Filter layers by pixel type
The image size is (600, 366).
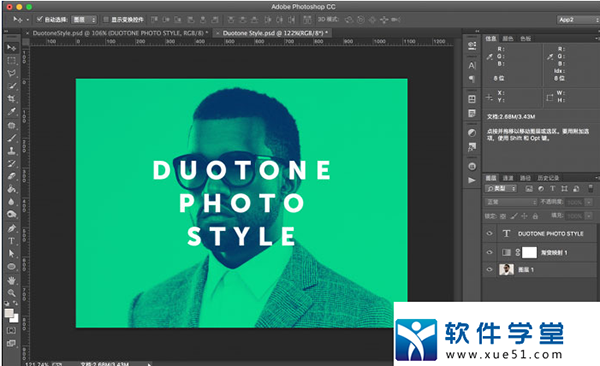529,188
